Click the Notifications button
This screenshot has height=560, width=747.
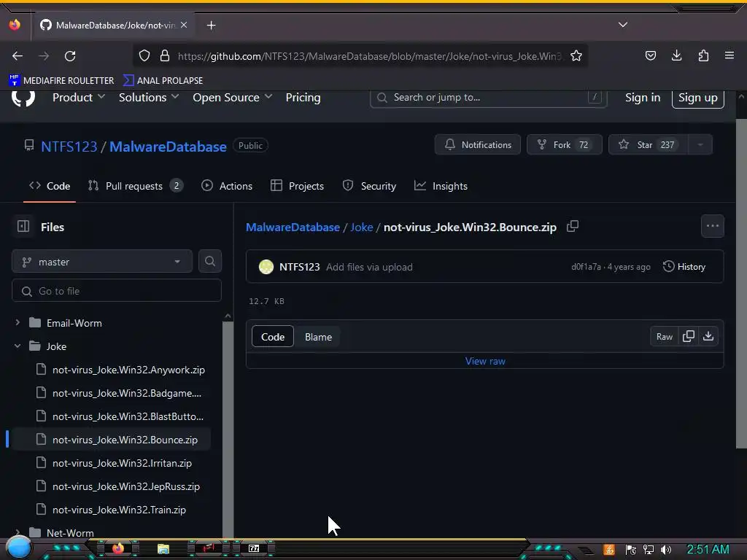pyautogui.click(x=478, y=145)
